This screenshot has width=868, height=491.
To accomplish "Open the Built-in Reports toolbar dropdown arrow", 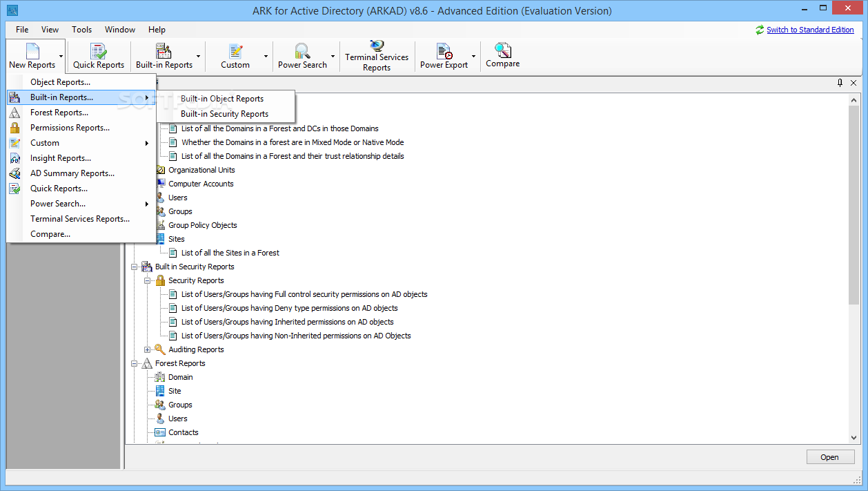I will click(199, 56).
